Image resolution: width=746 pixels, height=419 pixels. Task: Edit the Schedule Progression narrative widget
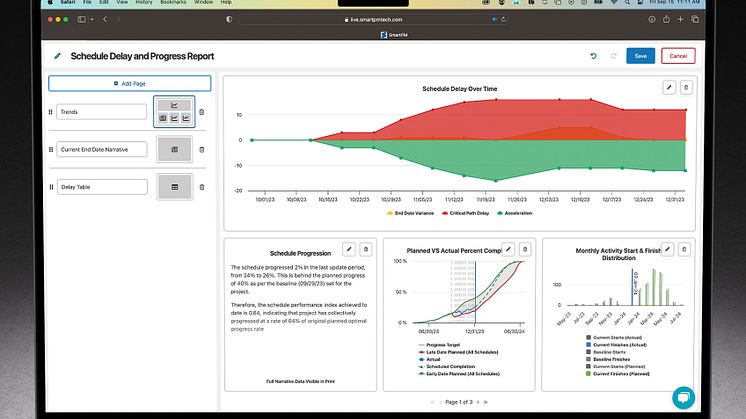tap(349, 248)
